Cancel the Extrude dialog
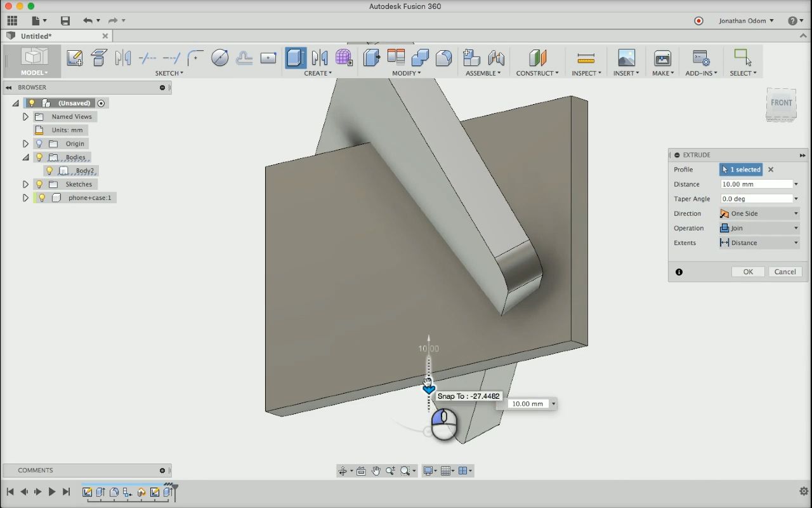Viewport: 812px width, 508px height. point(785,272)
